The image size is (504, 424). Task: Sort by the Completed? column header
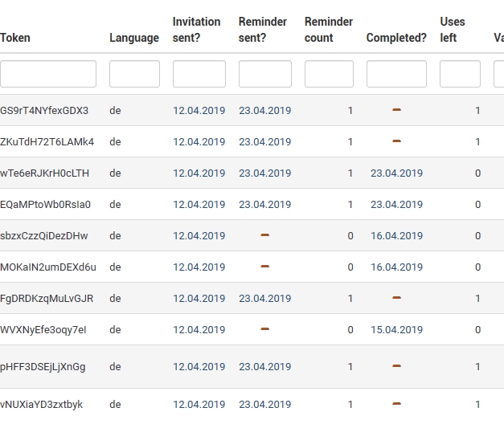(x=396, y=38)
